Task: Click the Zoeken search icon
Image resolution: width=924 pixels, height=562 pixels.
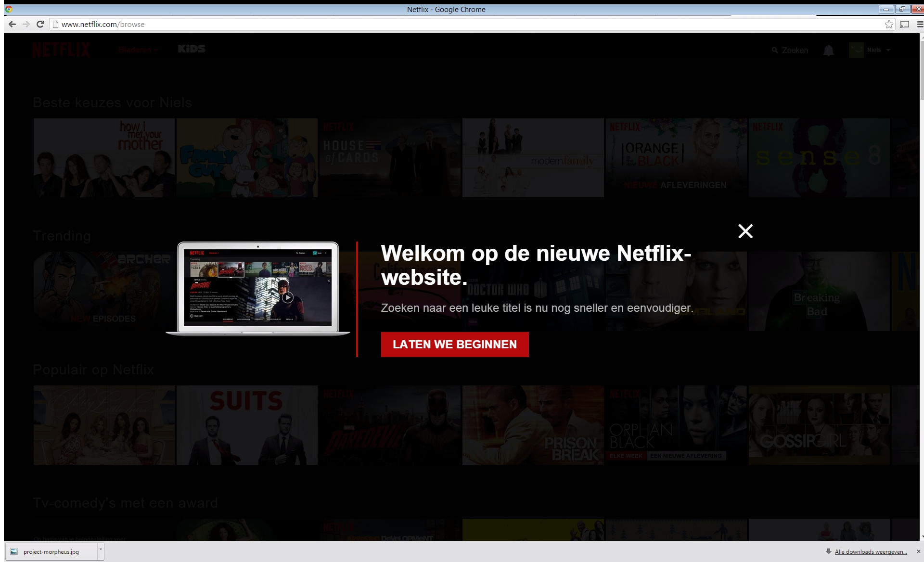Action: click(775, 50)
